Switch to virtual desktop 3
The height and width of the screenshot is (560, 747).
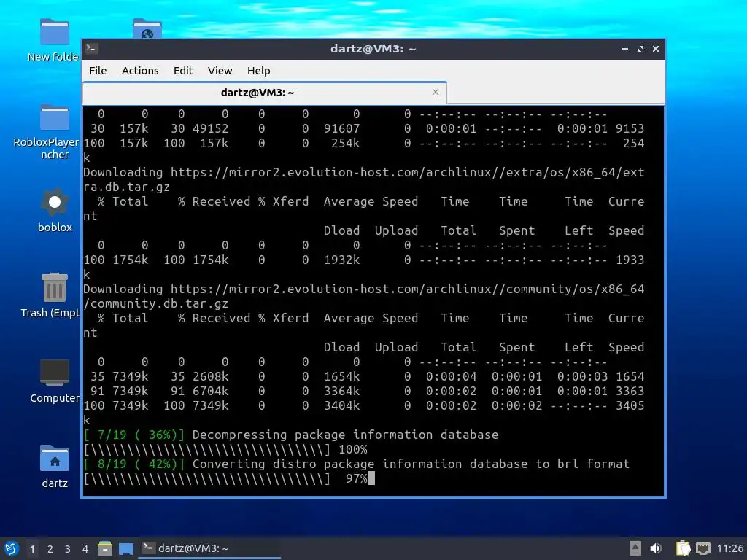point(68,549)
